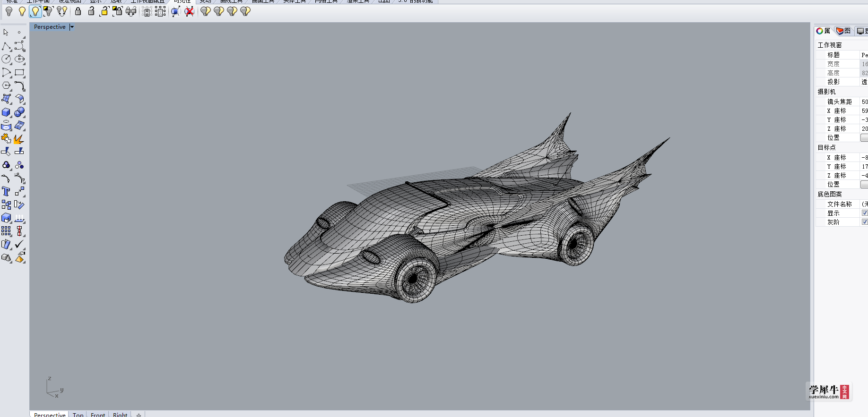
Task: Click the Show control points icon
Action: pos(147,11)
